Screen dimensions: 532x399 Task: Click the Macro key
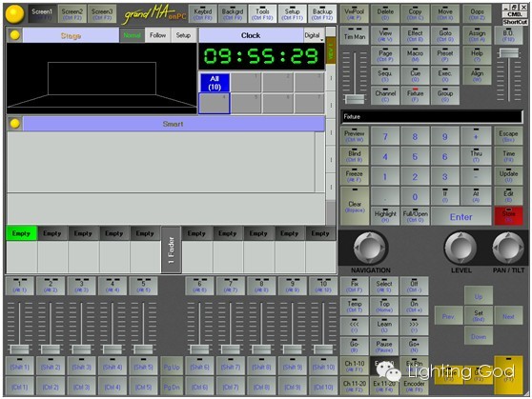tap(415, 56)
